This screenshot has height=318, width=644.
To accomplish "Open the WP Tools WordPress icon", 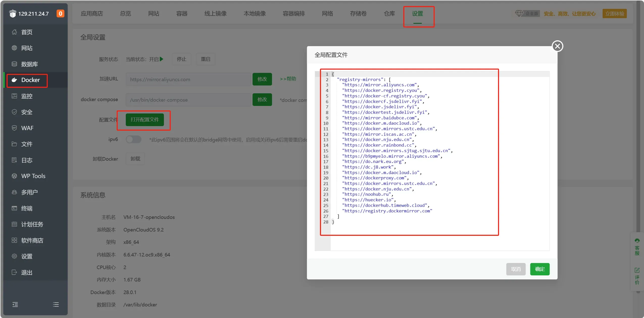I will [x=14, y=176].
